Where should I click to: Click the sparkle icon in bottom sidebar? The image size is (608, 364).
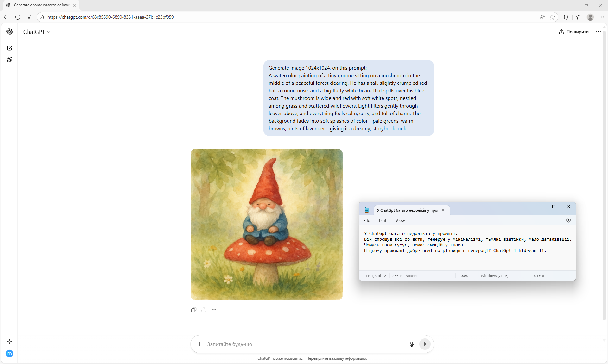(9, 342)
